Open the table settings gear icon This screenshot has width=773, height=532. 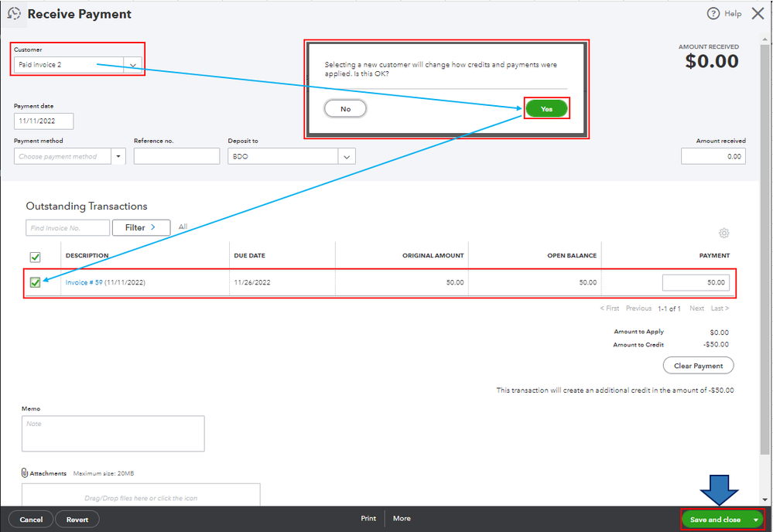click(723, 233)
